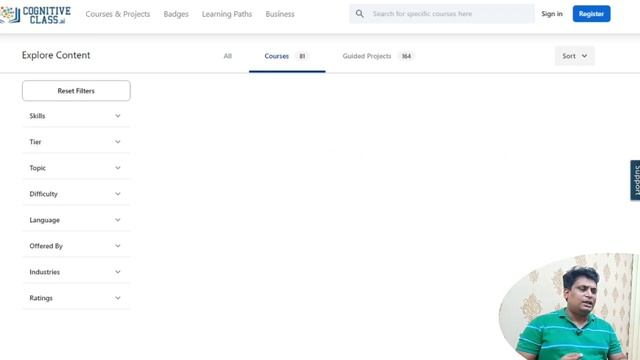
Task: Open the Support side tab
Action: pos(636,180)
